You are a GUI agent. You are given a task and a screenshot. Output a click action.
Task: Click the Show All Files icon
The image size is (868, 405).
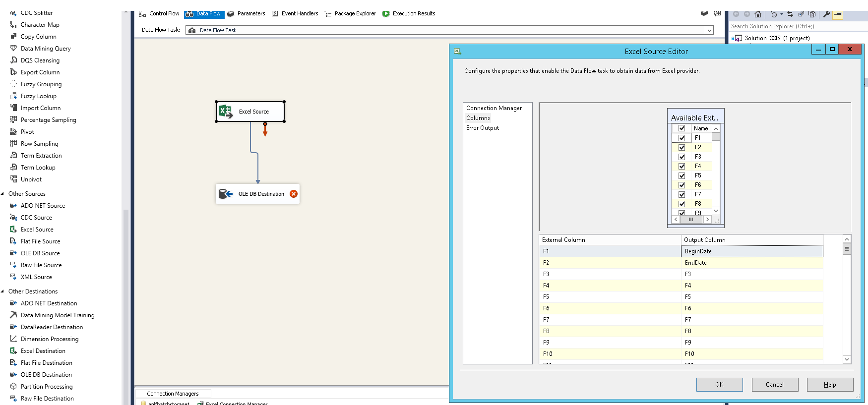coord(812,14)
